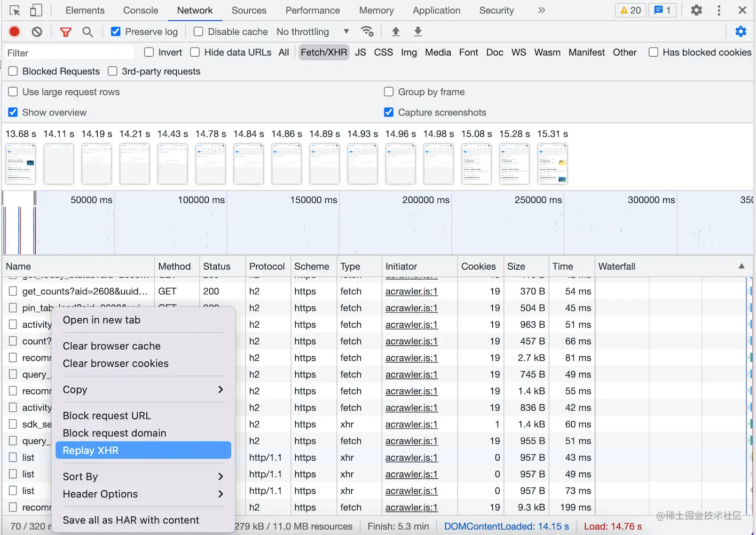Toggle Capture screenshots checkbox
Screen dimensions: 756x535
(x=389, y=113)
